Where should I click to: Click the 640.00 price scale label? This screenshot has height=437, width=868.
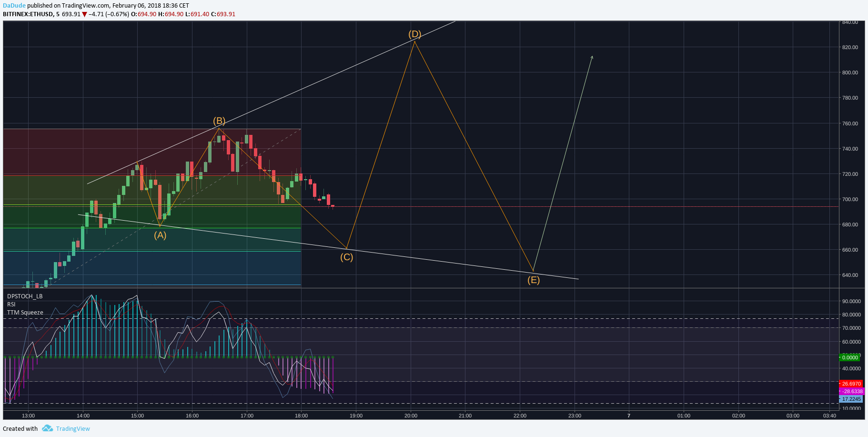pyautogui.click(x=850, y=275)
